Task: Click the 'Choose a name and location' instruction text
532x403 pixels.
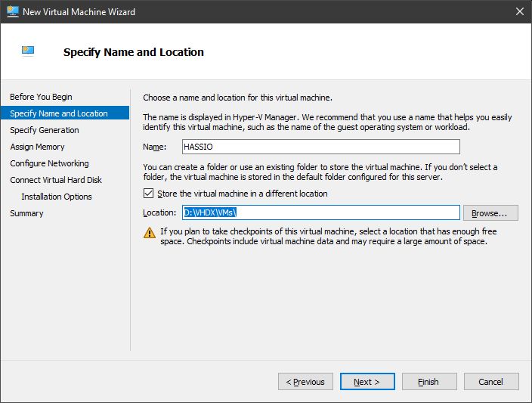Action: pos(237,98)
